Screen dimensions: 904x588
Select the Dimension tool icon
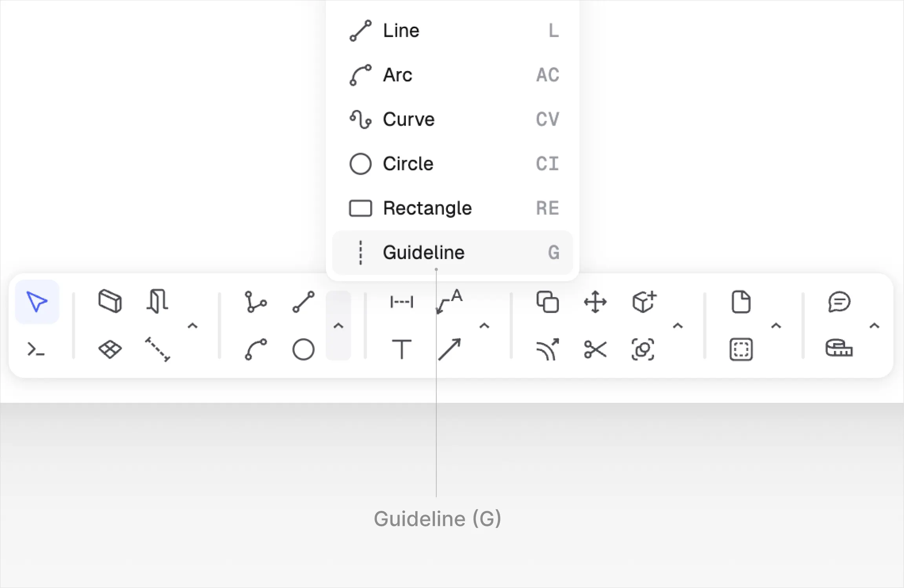[402, 302]
